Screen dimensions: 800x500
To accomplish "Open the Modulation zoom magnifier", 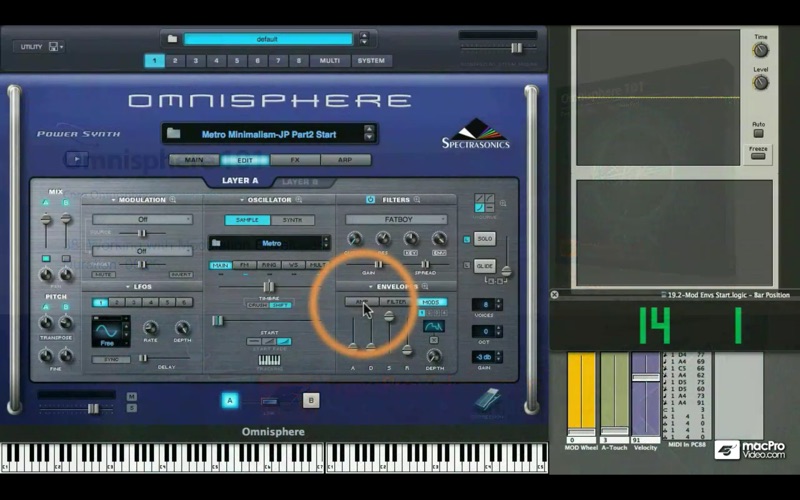I will (x=173, y=199).
